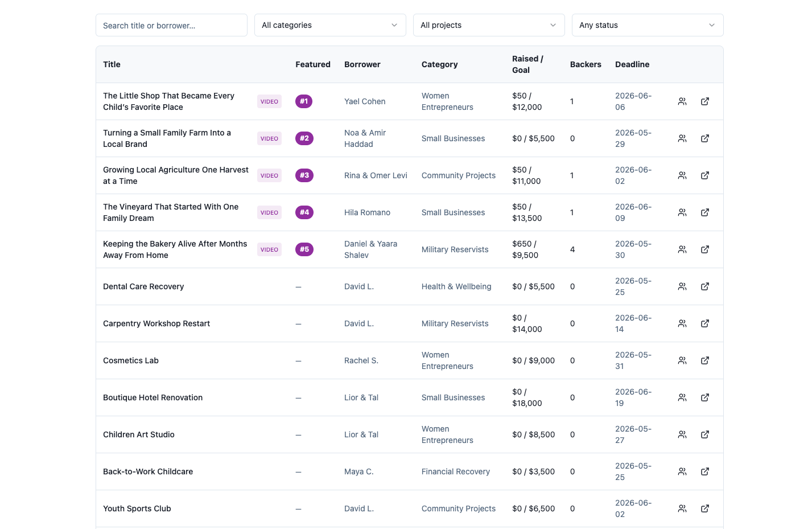
Task: View backers of Small Family Farm campaign
Action: pyautogui.click(x=682, y=138)
